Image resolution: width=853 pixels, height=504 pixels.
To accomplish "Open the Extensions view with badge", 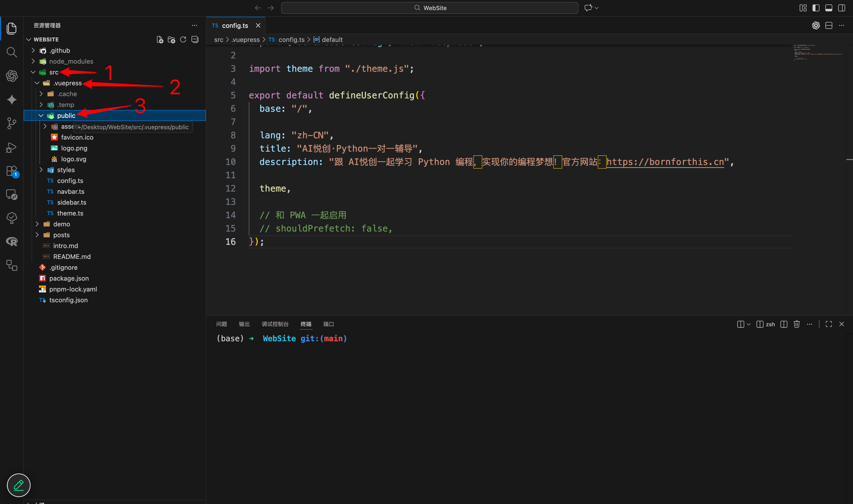I will (12, 171).
